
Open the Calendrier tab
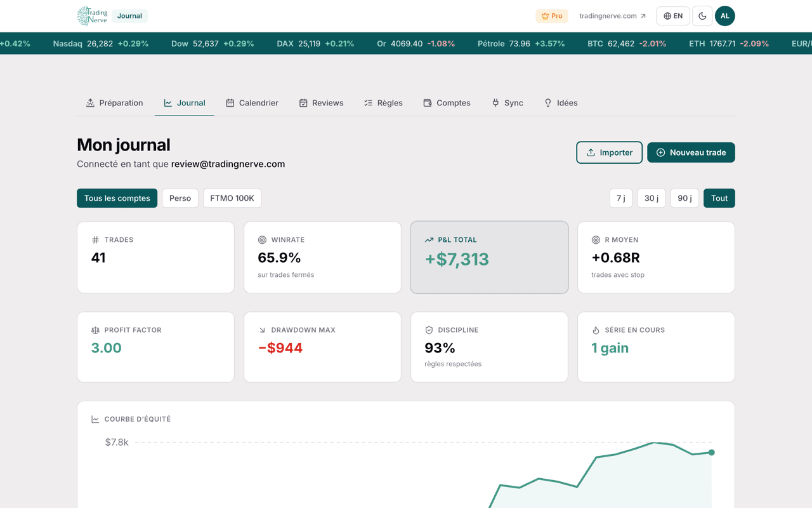click(x=252, y=103)
